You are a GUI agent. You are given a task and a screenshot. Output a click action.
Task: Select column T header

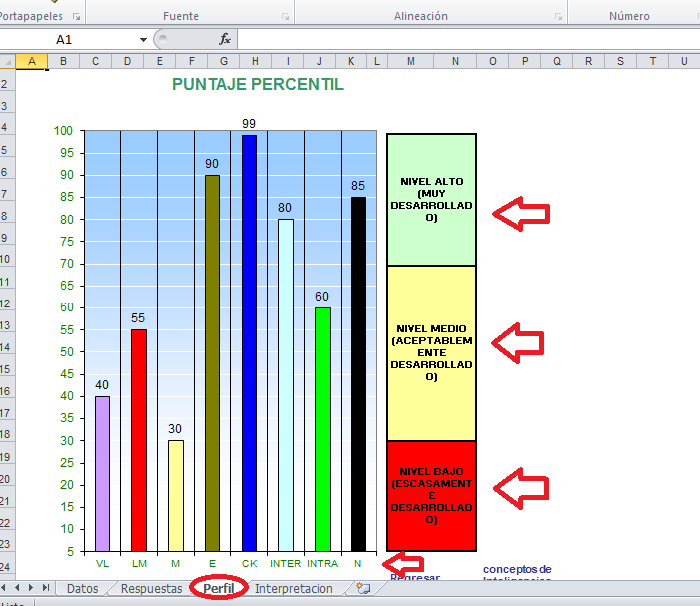click(653, 62)
